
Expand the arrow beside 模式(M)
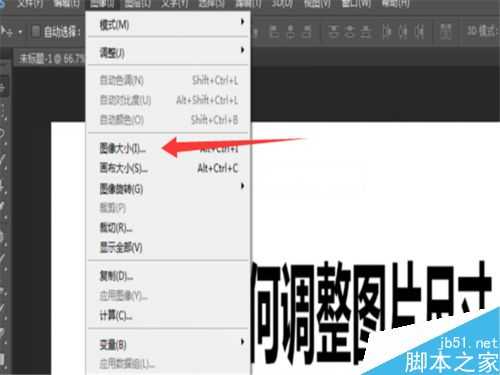coord(242,22)
